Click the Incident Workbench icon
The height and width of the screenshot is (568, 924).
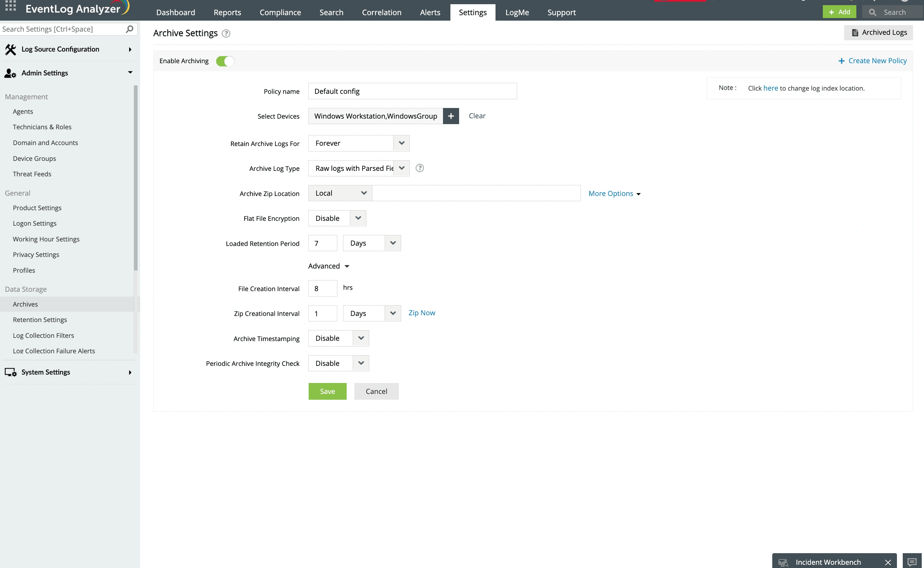(x=783, y=562)
